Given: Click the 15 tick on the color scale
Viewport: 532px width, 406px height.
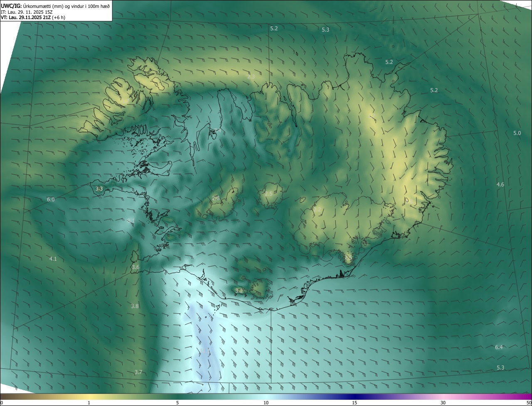Looking at the screenshot, I should (355, 403).
